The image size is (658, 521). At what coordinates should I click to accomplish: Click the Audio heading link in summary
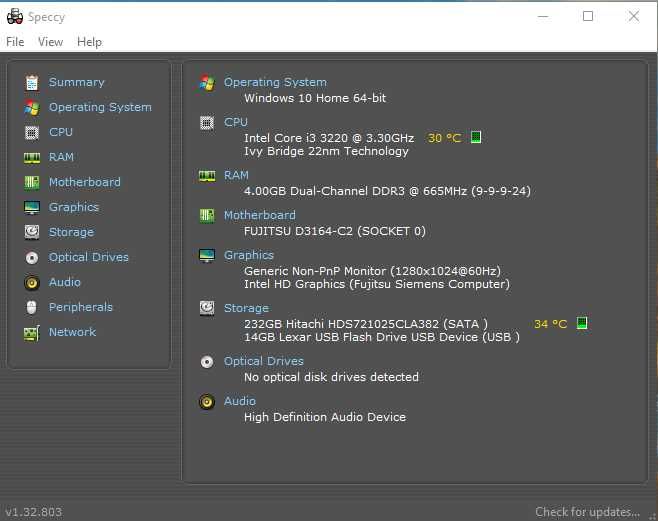coord(240,401)
